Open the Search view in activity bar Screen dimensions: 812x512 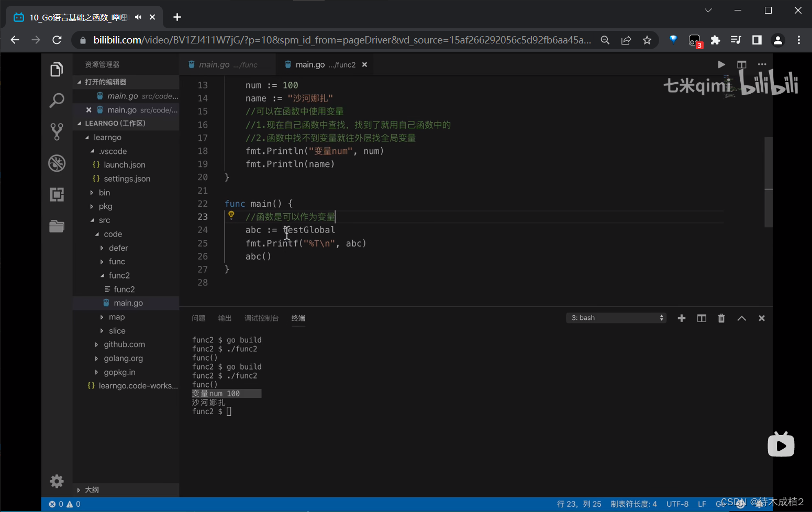[x=57, y=100]
